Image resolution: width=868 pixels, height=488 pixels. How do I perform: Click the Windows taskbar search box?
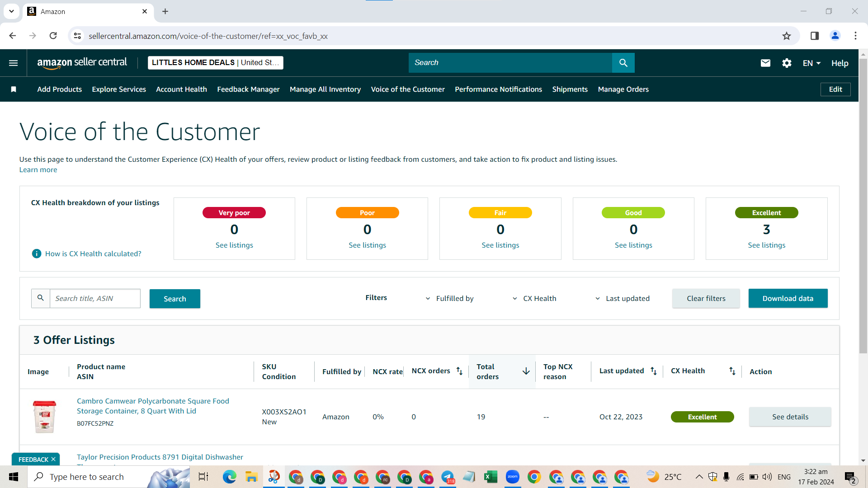point(108,477)
